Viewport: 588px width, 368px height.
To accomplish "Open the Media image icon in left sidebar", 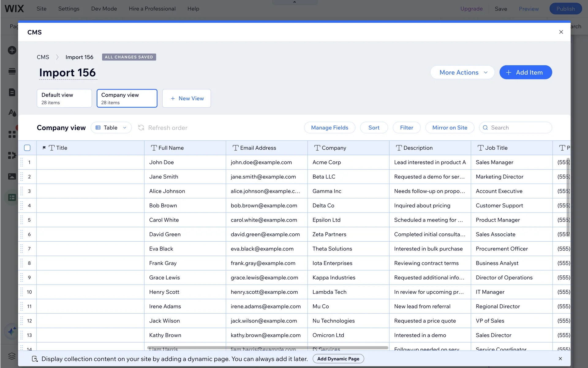I will click(12, 176).
